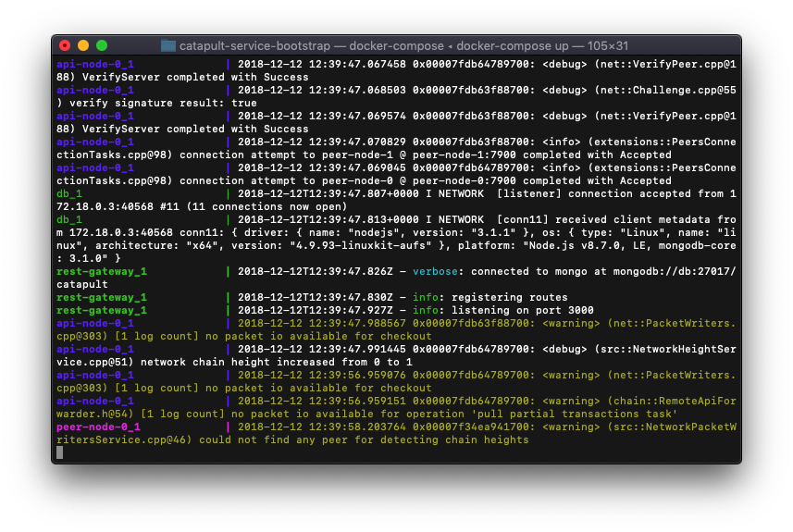Click 'peer-node-0_1' service label

click(x=99, y=427)
